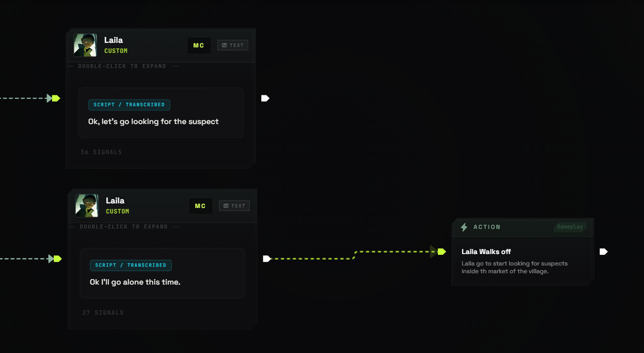
Task: Click '36 SIGNALS' label on top node
Action: (101, 152)
